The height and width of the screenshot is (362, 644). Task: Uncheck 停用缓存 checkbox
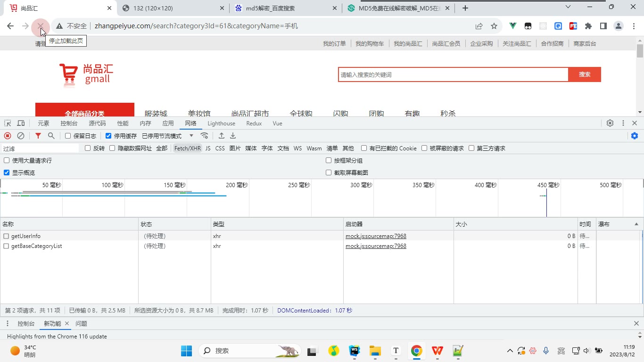[108, 136]
